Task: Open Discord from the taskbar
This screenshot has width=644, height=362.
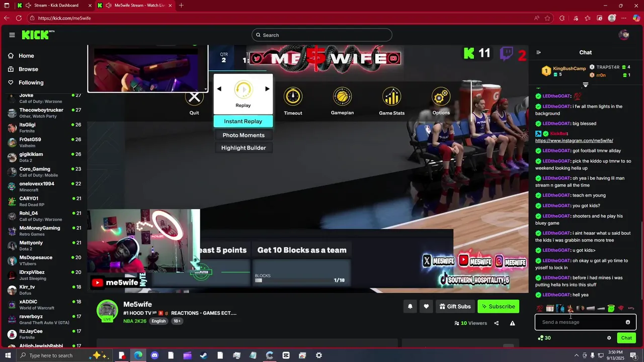Action: [154, 355]
